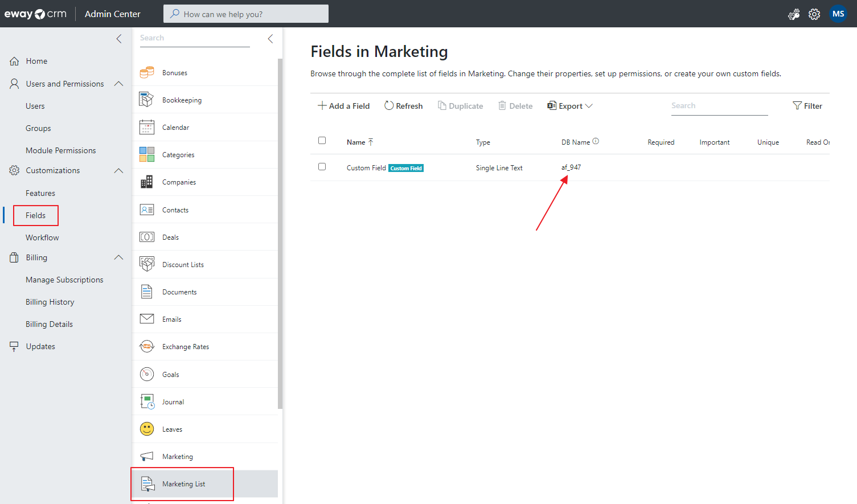857x504 pixels.
Task: Collapse the left navigation sidebar
Action: (x=119, y=39)
